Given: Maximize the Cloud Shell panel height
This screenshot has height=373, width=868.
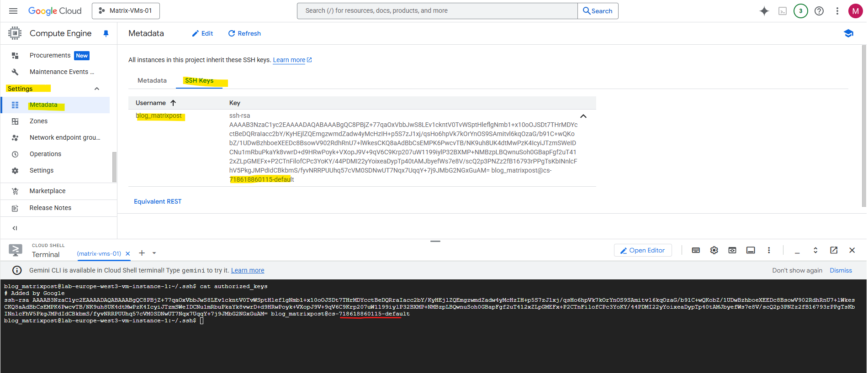Looking at the screenshot, I should (815, 250).
